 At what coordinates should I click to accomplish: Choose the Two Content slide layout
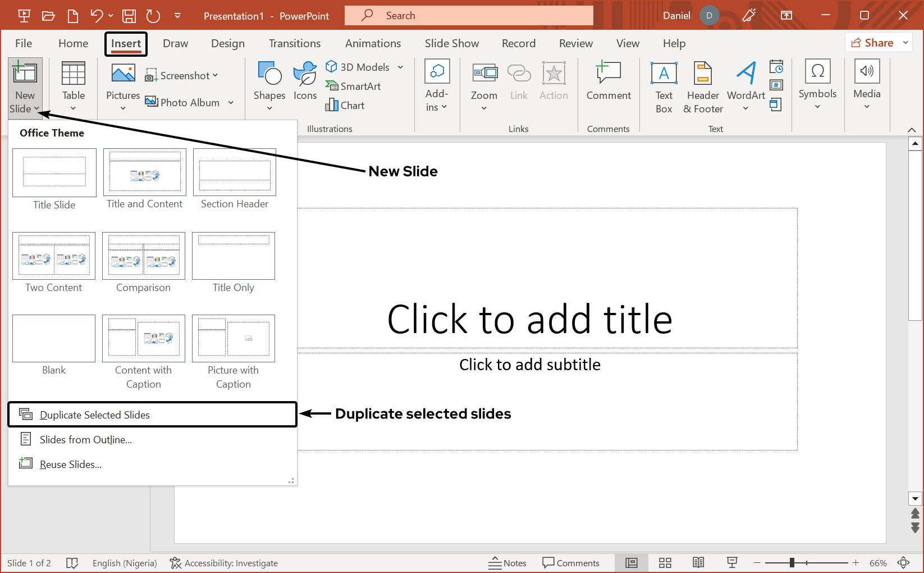53,256
